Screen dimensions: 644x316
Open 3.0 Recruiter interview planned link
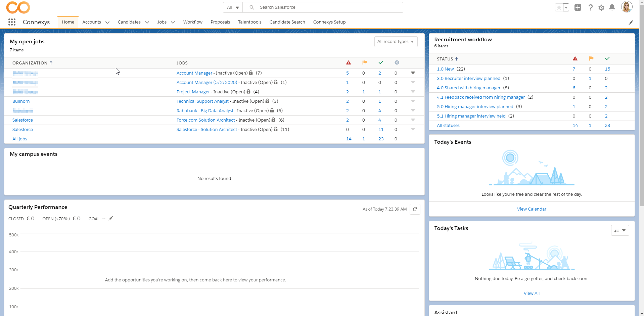pyautogui.click(x=468, y=79)
